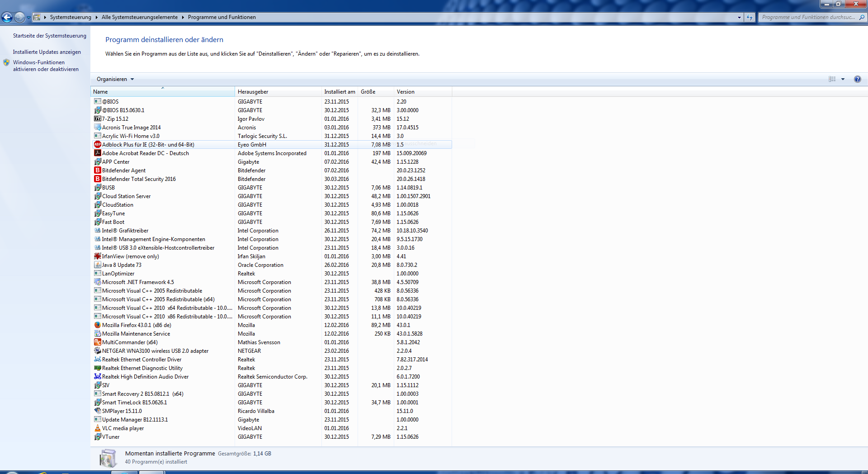Click the Bitdefender Agent icon
Viewport: 868px width, 474px height.
pyautogui.click(x=97, y=171)
